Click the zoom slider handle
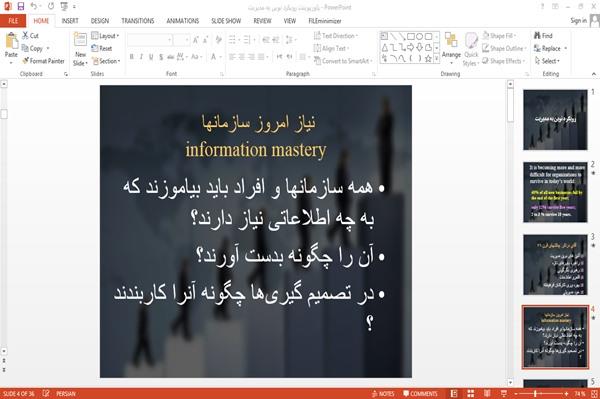 [535, 394]
